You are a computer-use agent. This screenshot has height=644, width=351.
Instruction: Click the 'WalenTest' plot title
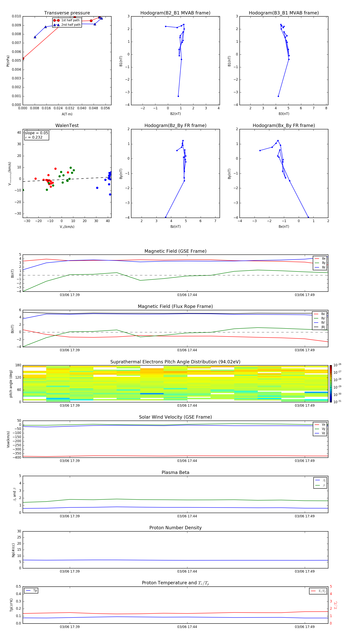[67, 125]
